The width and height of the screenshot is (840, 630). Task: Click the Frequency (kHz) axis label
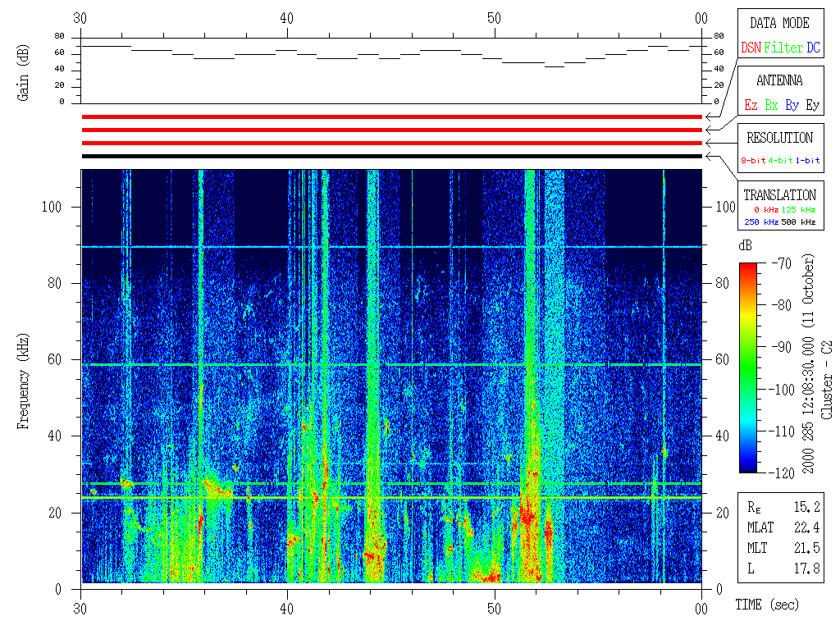coord(24,378)
